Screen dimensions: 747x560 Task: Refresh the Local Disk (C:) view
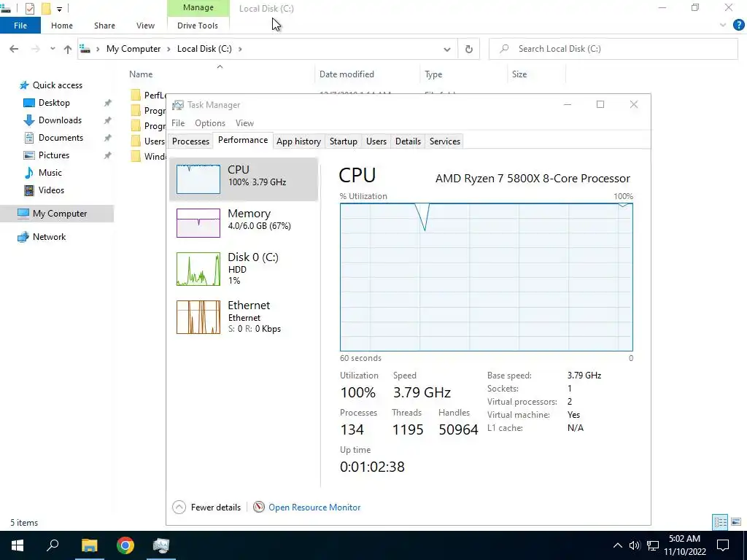click(469, 49)
